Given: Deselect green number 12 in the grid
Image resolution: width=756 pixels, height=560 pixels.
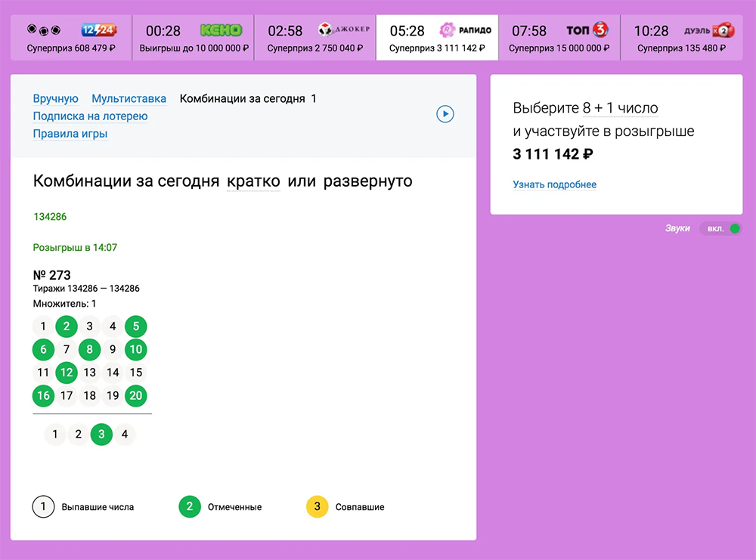Looking at the screenshot, I should (67, 373).
